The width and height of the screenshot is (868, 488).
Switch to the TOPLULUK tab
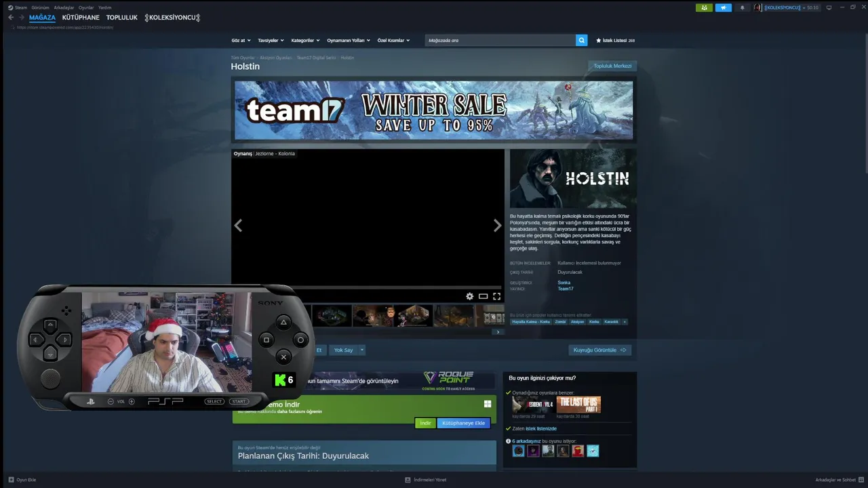pyautogui.click(x=121, y=18)
